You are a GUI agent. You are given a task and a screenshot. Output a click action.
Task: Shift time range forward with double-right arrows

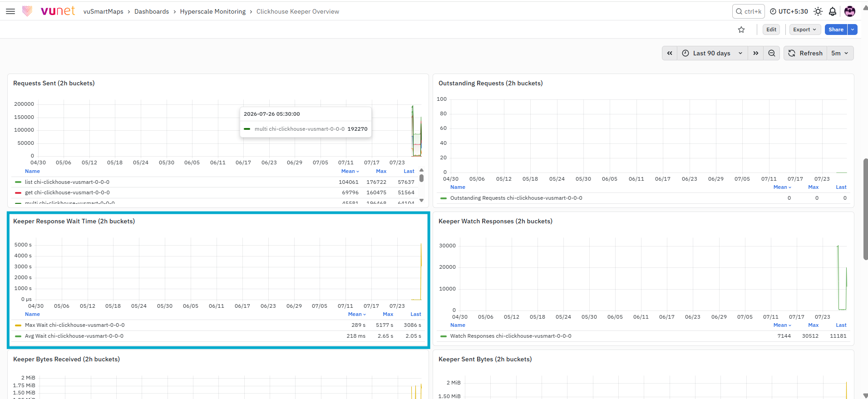756,53
